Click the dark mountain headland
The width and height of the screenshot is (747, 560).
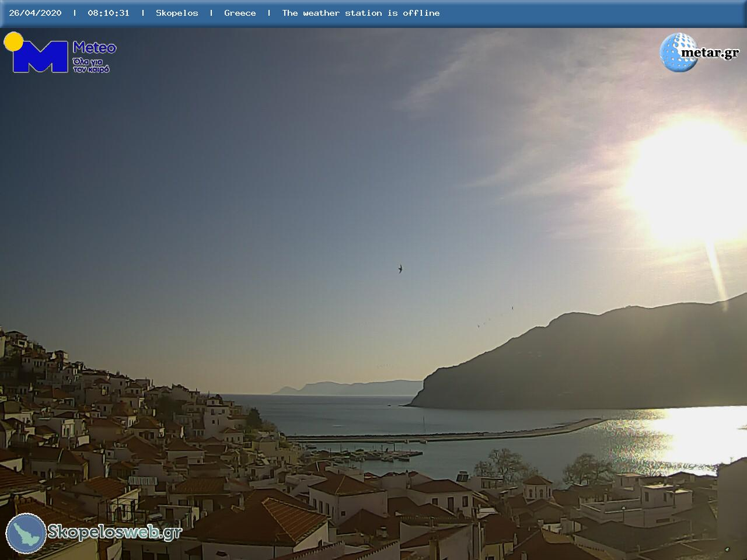pos(584,362)
